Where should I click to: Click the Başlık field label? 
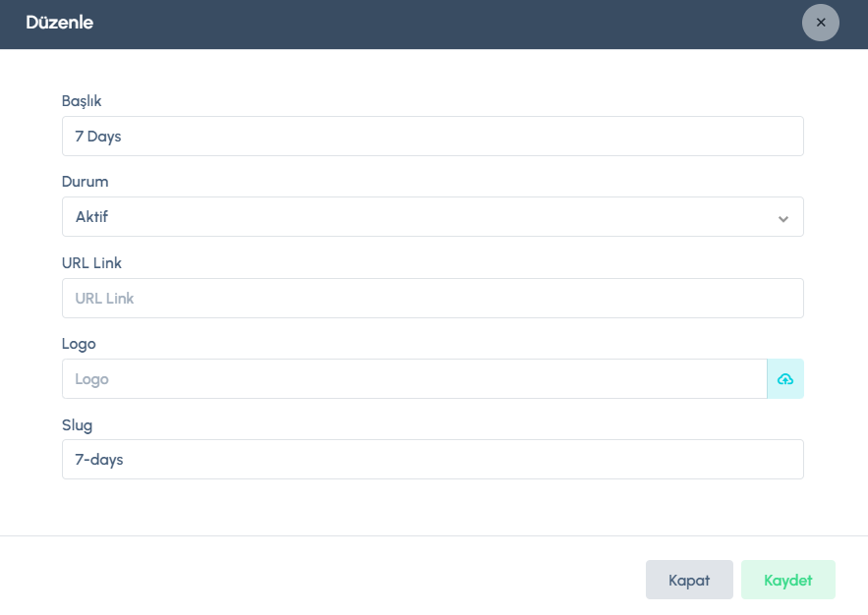coord(82,101)
